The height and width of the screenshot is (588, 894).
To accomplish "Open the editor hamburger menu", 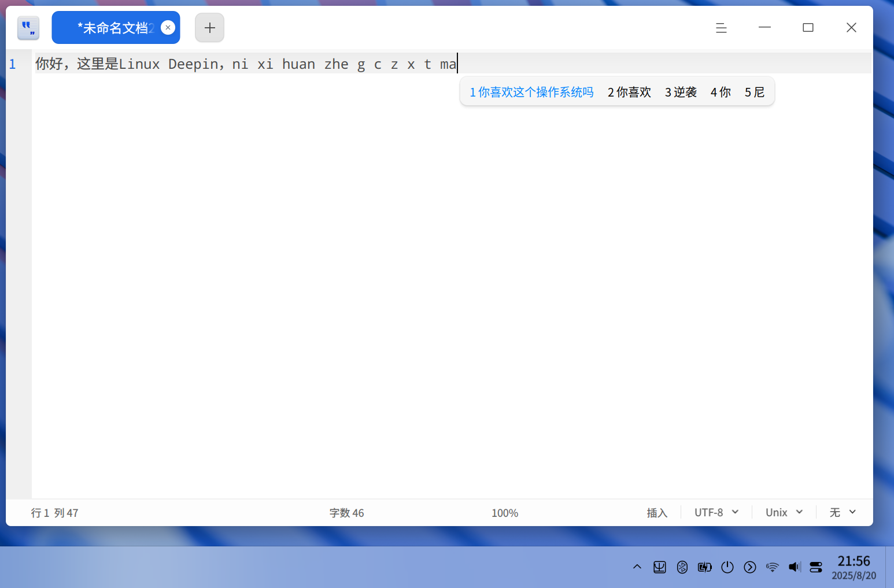I will click(721, 28).
